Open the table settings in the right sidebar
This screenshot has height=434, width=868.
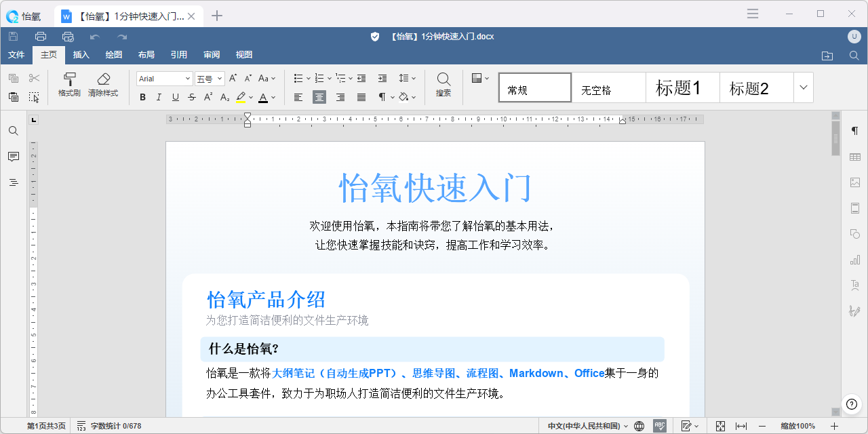click(854, 157)
